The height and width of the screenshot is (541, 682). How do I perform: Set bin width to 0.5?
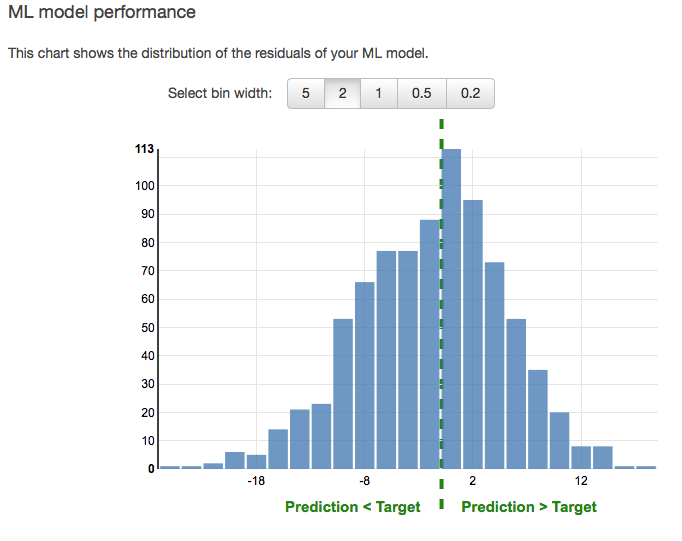(421, 94)
